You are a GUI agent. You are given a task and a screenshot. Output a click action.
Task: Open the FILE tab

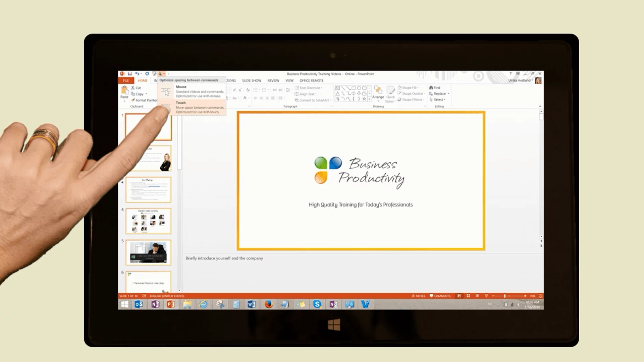point(126,81)
